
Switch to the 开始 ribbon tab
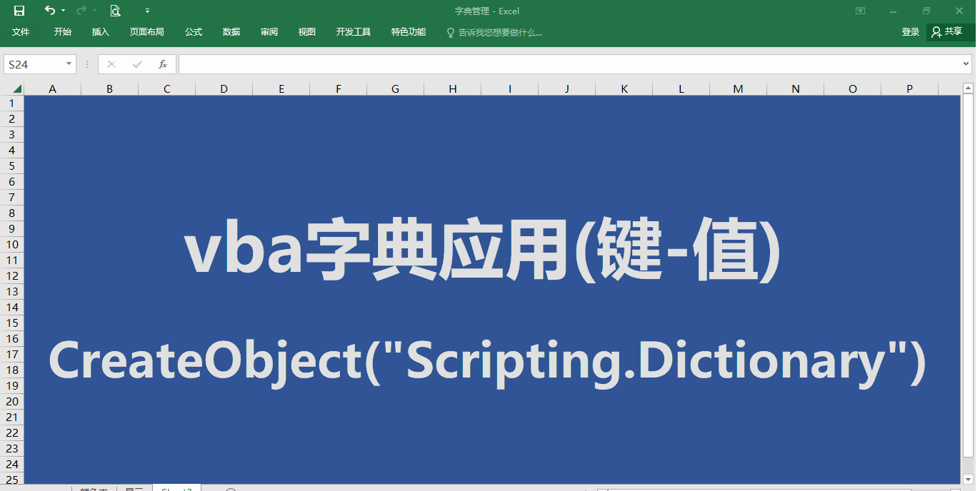coord(62,32)
